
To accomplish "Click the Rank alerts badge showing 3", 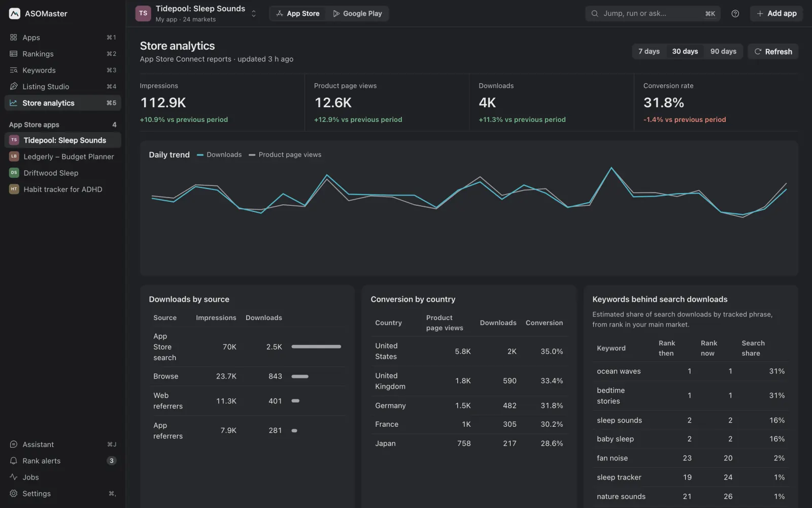I will click(x=112, y=461).
